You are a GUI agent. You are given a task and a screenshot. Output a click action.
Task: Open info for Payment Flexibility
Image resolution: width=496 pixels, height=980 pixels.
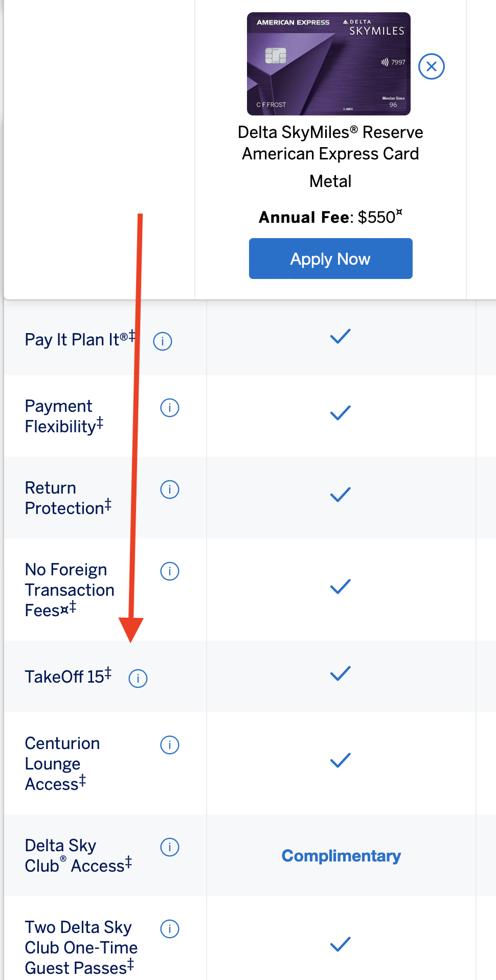click(x=170, y=408)
